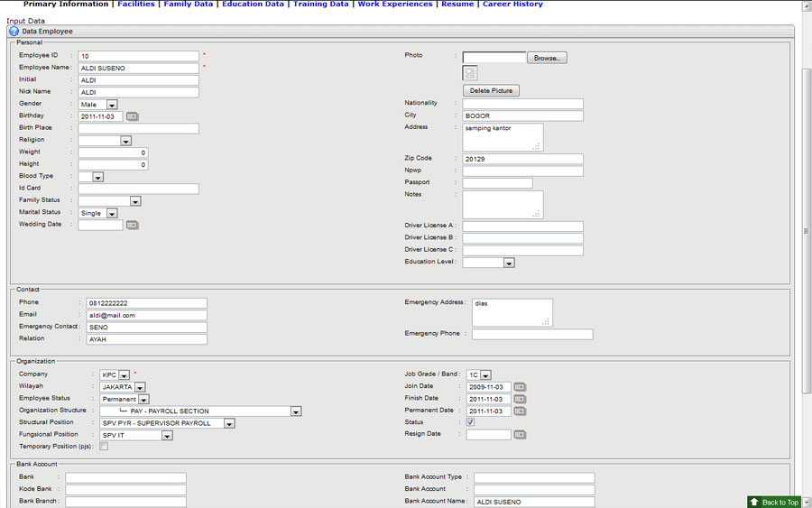Click Back to Top link
This screenshot has width=812, height=508.
tap(774, 502)
